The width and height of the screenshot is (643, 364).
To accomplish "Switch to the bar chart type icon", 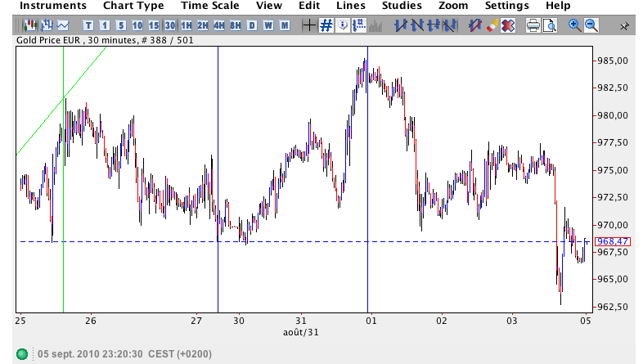I will [47, 25].
